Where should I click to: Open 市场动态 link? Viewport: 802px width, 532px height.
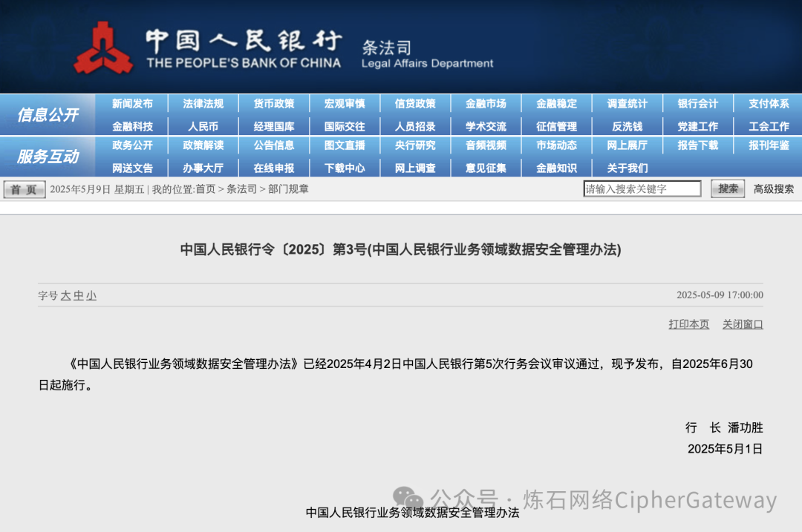pos(556,145)
